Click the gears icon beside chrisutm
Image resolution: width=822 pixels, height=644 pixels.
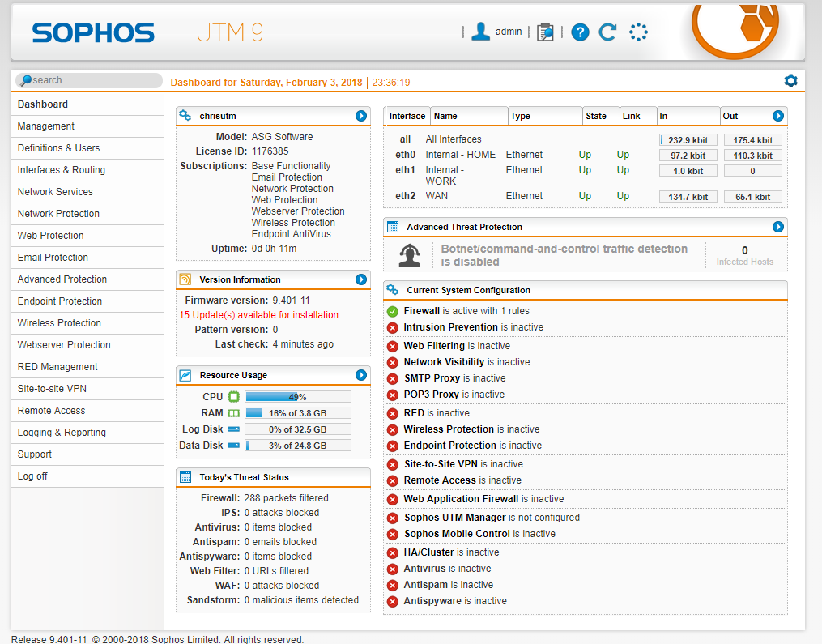coord(185,115)
